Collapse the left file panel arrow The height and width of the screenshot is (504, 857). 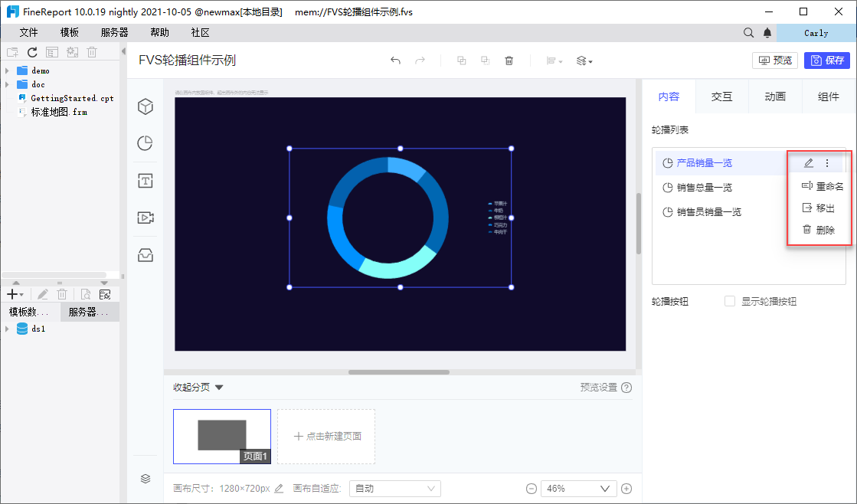[123, 51]
